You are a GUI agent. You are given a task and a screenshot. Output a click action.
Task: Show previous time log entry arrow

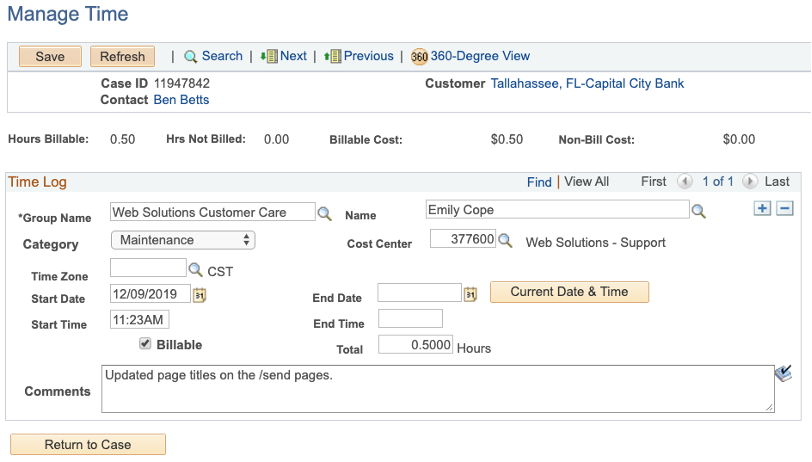point(685,182)
